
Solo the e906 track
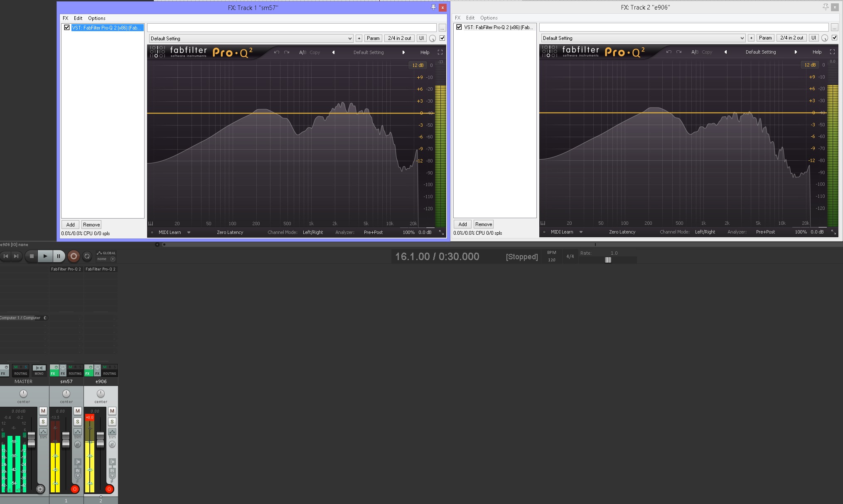point(112,422)
